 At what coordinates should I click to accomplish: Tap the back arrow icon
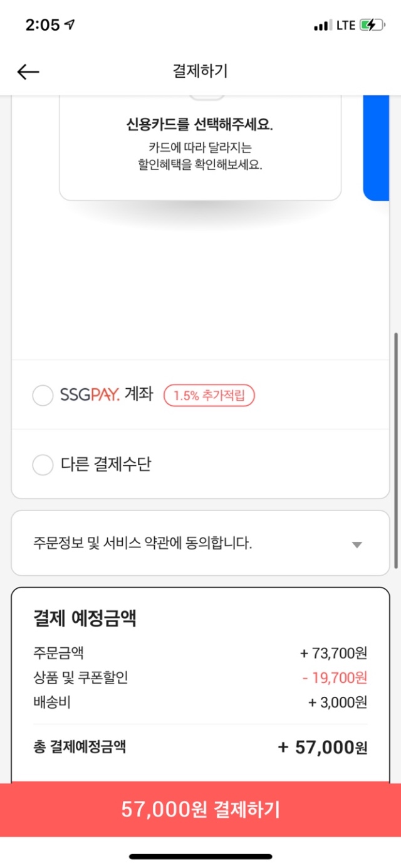pos(28,72)
